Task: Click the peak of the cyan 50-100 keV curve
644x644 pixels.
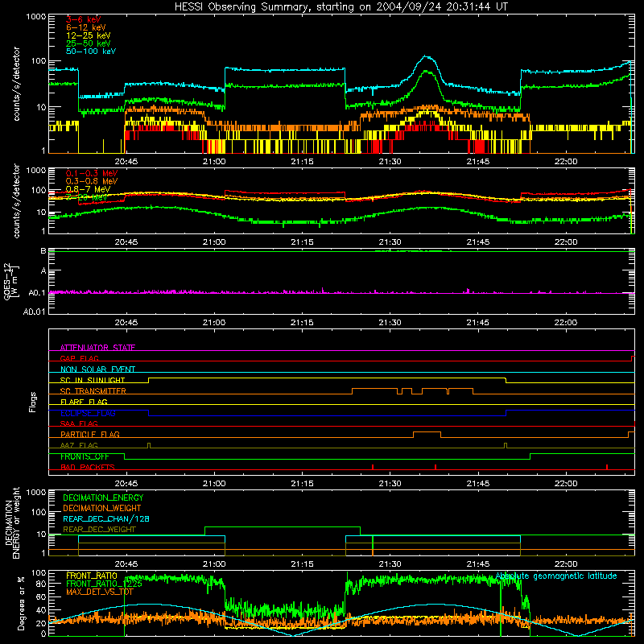Action: 427,56
